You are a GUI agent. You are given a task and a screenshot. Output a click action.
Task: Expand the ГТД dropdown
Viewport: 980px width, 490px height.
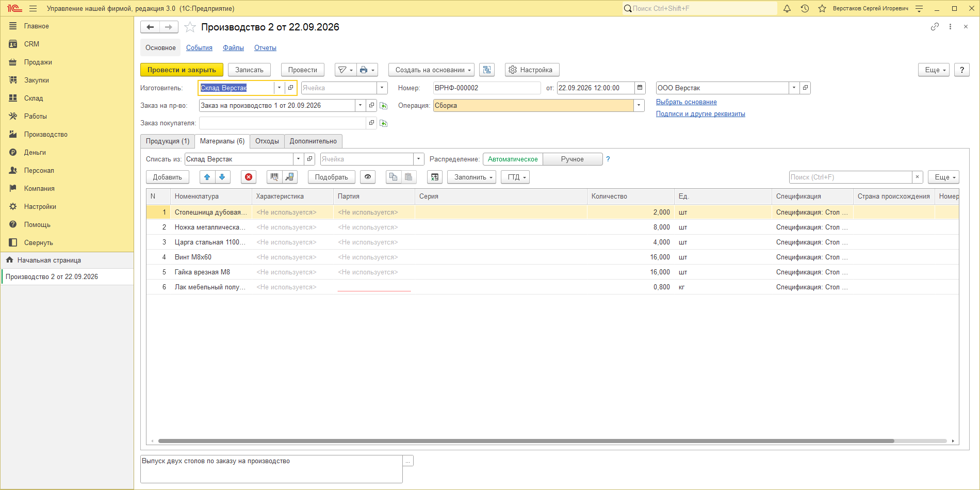515,177
